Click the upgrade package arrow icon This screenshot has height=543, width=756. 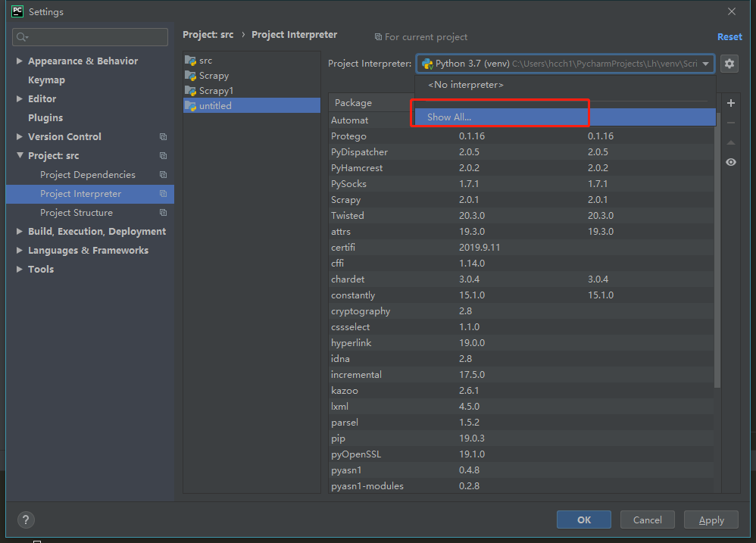pyautogui.click(x=731, y=142)
